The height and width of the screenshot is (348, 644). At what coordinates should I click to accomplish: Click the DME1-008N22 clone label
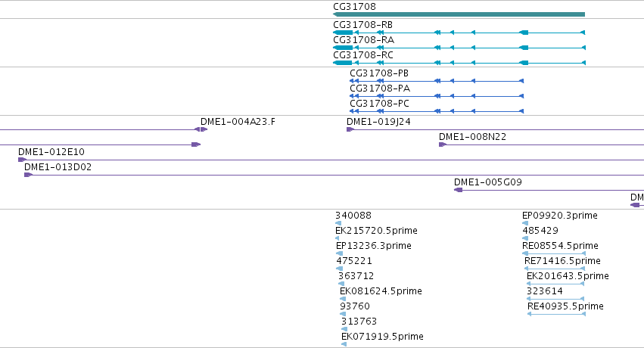[472, 137]
